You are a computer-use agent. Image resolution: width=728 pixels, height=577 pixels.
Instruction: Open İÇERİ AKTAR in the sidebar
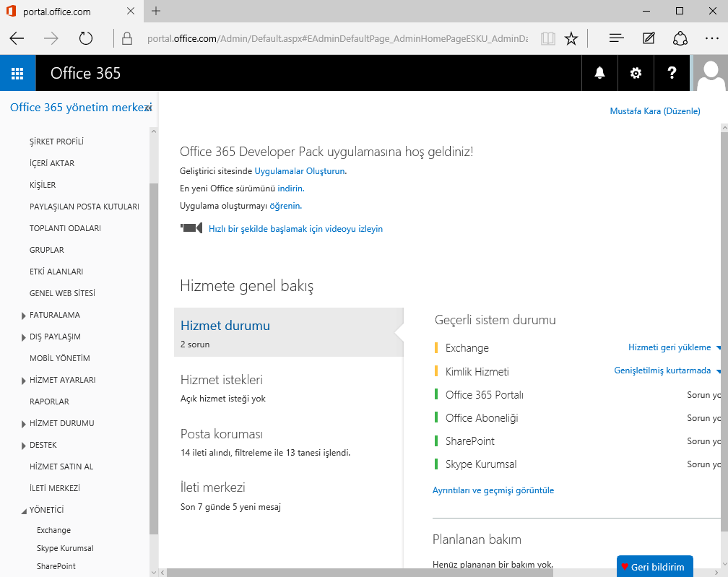[52, 163]
